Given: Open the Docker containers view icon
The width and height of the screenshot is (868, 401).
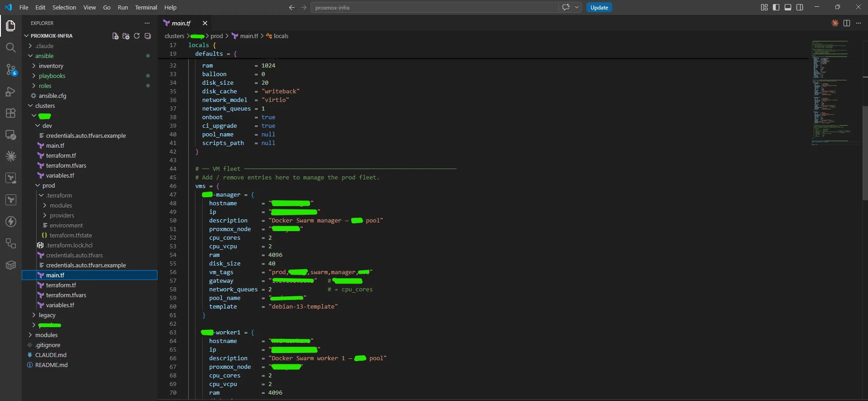Looking at the screenshot, I should (10, 265).
